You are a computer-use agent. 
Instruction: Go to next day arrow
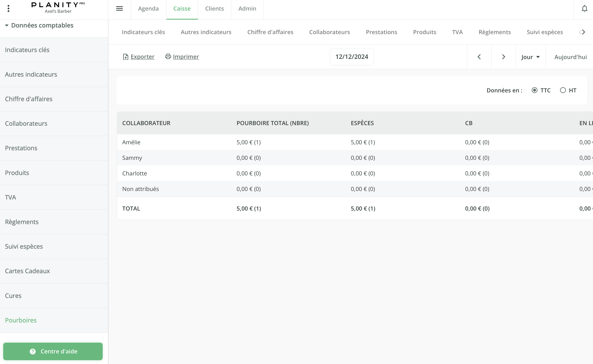tap(503, 57)
